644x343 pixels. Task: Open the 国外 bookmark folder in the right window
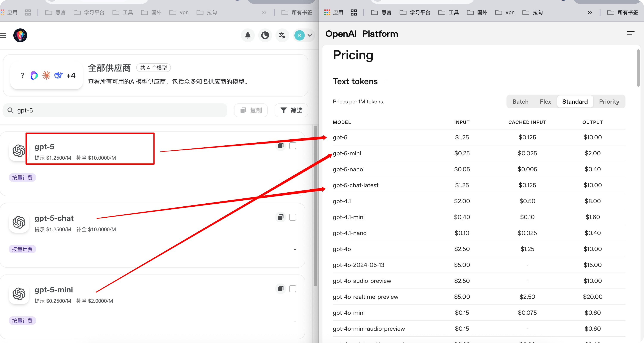click(477, 12)
